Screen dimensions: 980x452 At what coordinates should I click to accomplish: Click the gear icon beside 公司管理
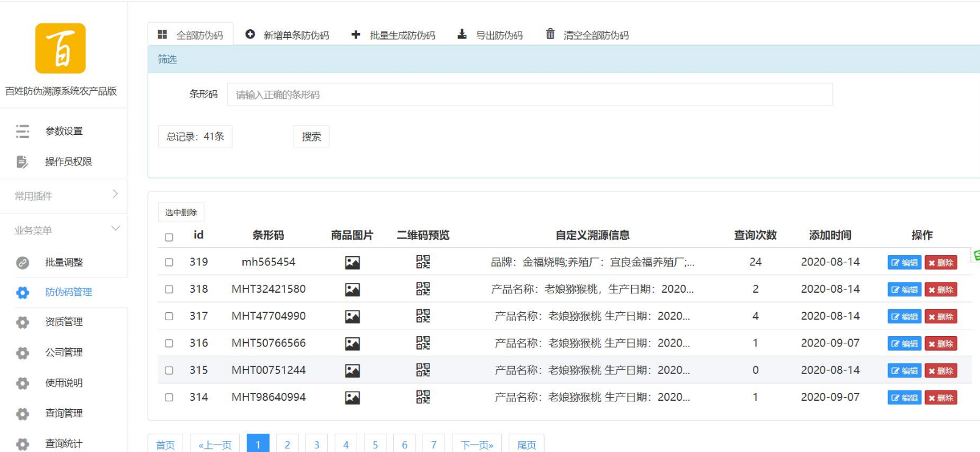click(23, 353)
